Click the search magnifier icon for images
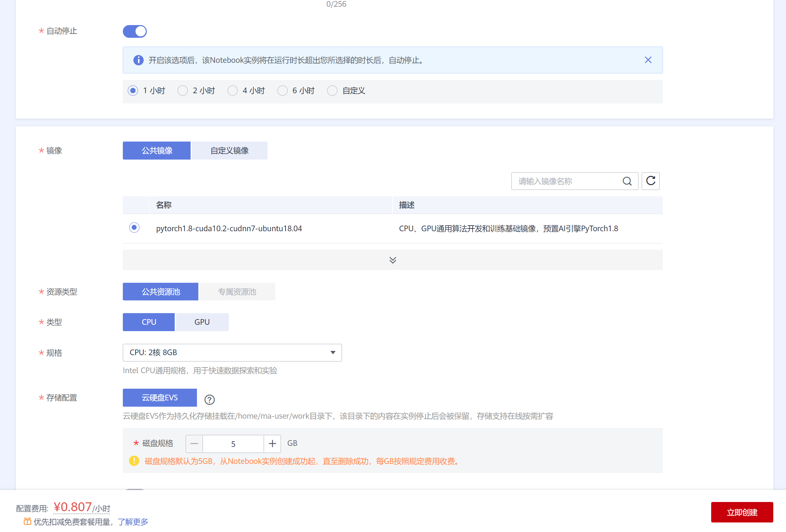 click(x=627, y=181)
